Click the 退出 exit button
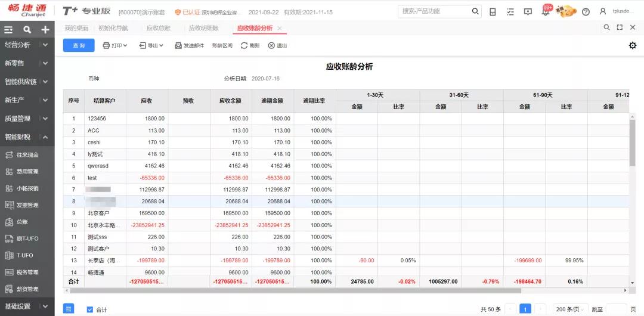 pos(278,46)
